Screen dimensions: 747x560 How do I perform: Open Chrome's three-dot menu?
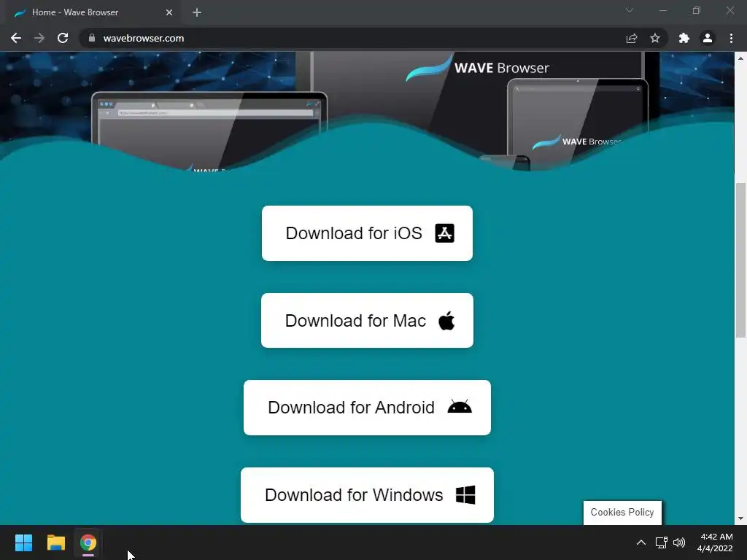731,38
